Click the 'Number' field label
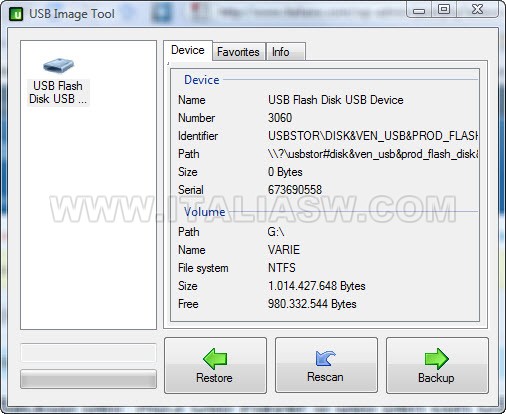The height and width of the screenshot is (414, 506). [x=197, y=118]
